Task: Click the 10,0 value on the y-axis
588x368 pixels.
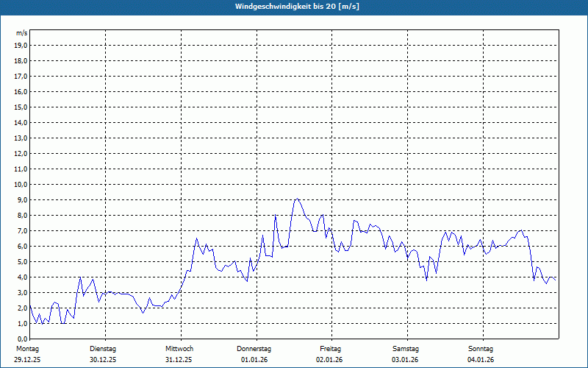Action: 21,184
